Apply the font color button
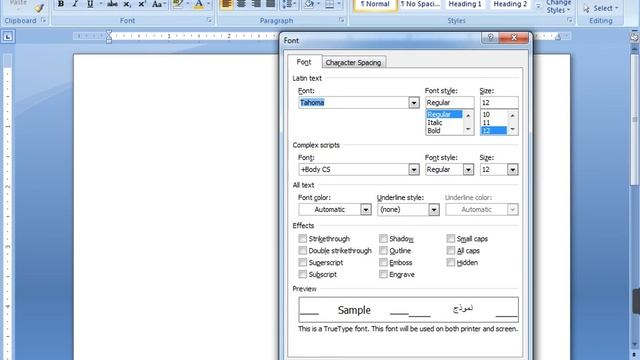This screenshot has width=640, height=360. pos(199,4)
